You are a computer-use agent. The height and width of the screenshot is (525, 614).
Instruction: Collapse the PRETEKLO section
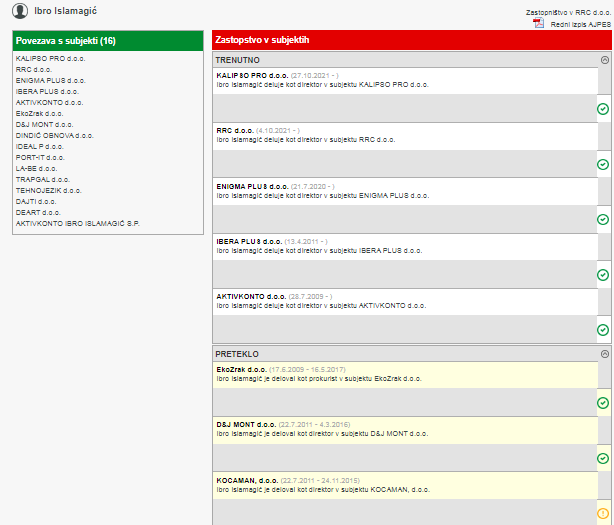pos(604,354)
